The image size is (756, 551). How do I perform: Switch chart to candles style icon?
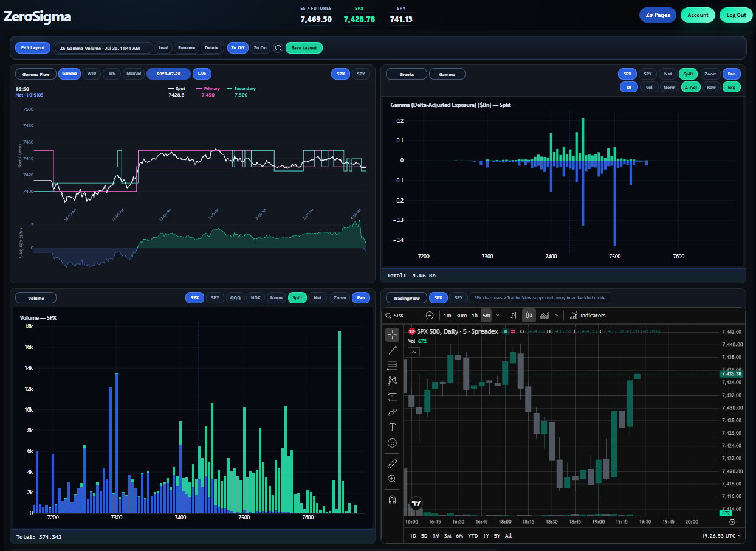(x=529, y=315)
